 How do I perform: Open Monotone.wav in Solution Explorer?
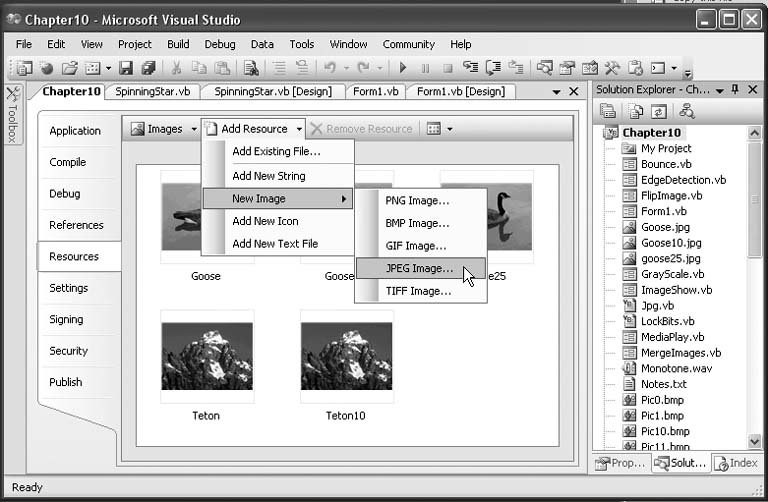pyautogui.click(x=675, y=368)
